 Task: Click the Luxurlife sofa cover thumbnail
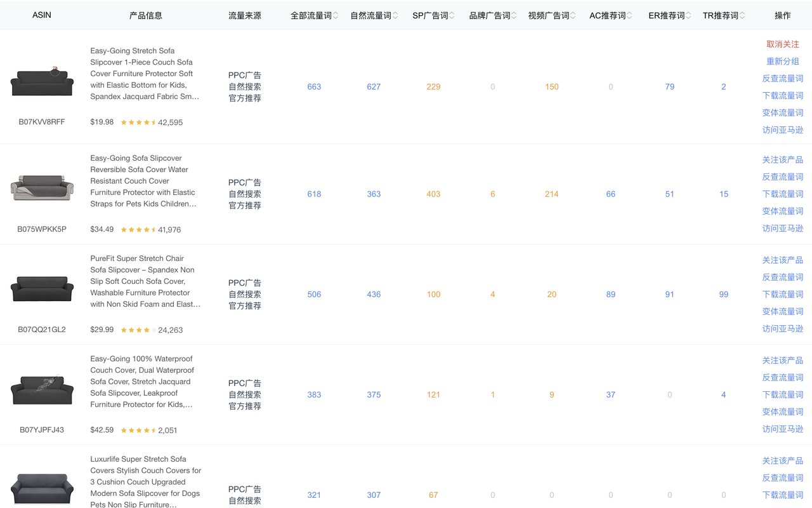(41, 488)
